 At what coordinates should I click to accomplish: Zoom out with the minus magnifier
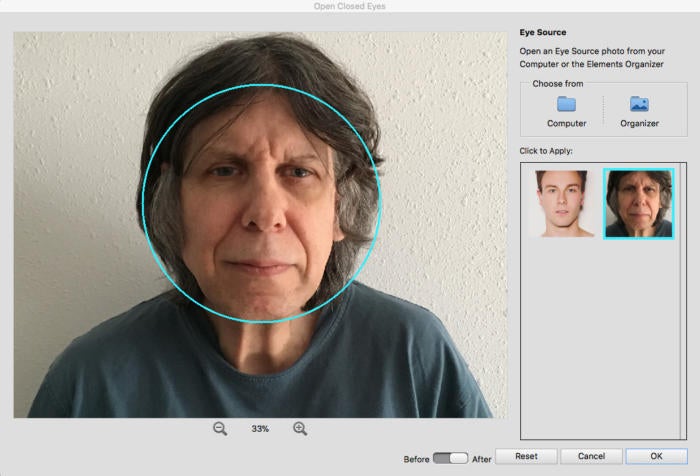[x=220, y=429]
